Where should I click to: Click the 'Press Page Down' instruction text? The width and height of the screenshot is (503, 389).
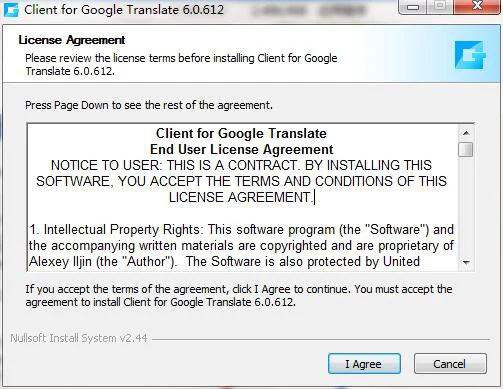pyautogui.click(x=149, y=105)
